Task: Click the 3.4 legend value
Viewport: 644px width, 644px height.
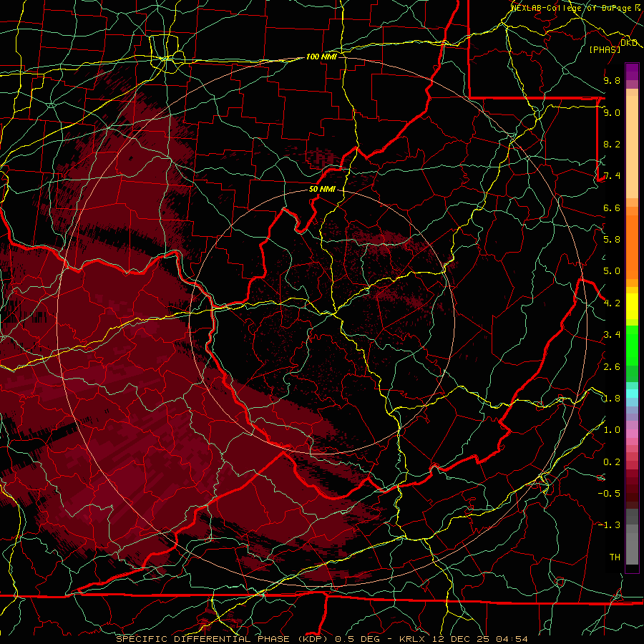Action: (x=612, y=335)
